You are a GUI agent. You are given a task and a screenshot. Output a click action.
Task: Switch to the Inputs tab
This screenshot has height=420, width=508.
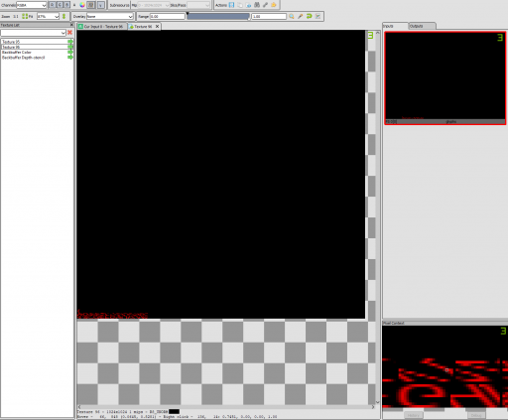395,26
